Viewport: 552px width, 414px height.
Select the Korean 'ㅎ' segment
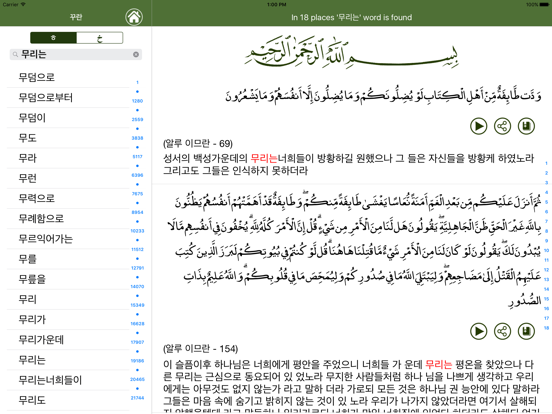pyautogui.click(x=53, y=38)
